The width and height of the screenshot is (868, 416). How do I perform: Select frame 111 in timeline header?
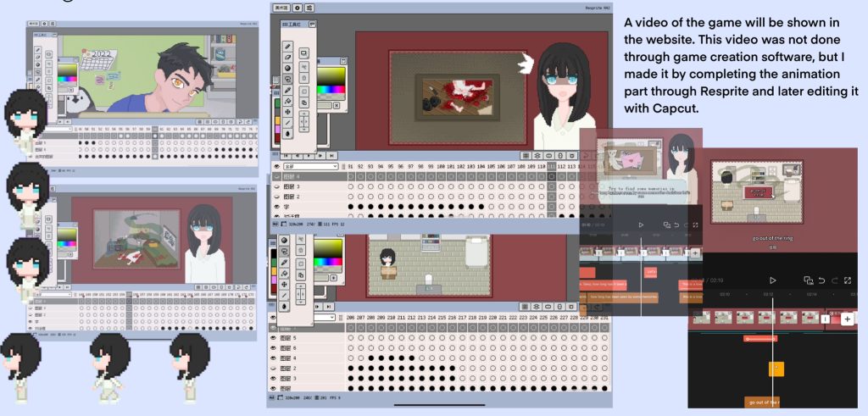(551, 167)
